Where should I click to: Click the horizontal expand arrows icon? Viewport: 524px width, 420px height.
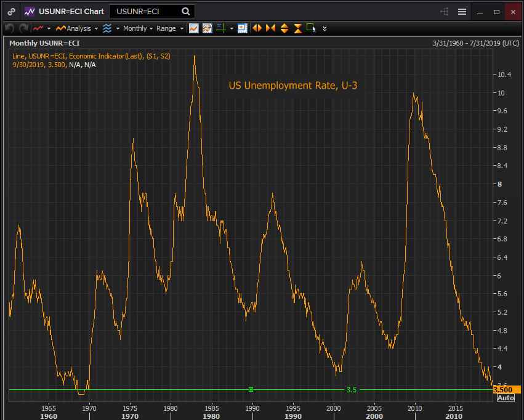257,28
